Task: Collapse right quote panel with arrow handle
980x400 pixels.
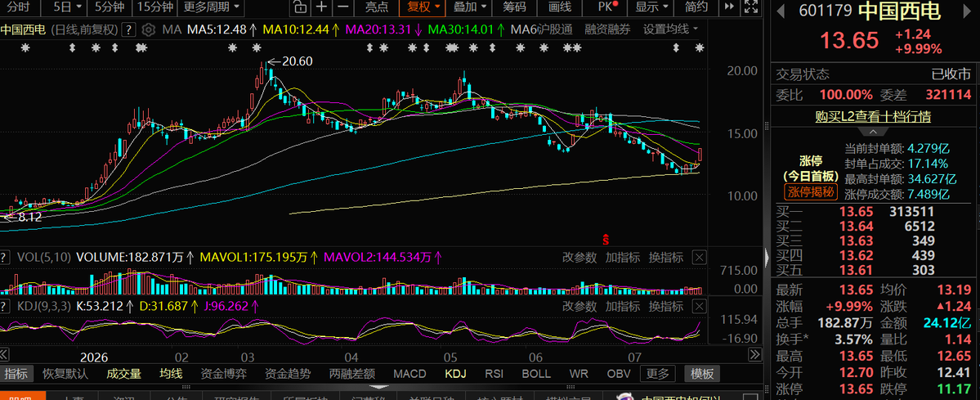Action: click(767, 256)
